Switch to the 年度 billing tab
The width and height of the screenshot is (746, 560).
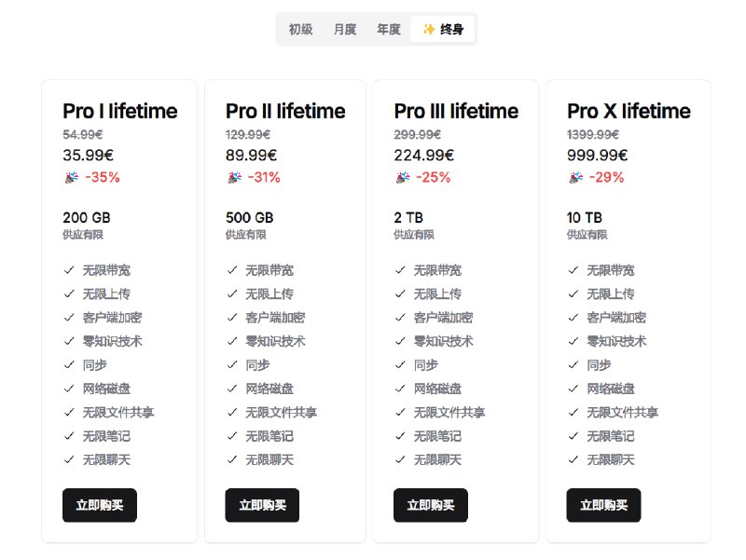pos(387,28)
